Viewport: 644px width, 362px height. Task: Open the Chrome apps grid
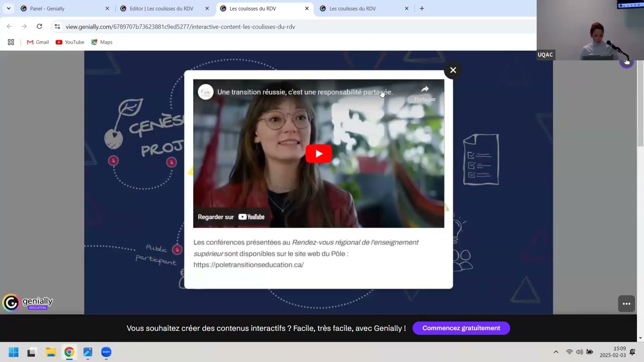click(x=11, y=42)
